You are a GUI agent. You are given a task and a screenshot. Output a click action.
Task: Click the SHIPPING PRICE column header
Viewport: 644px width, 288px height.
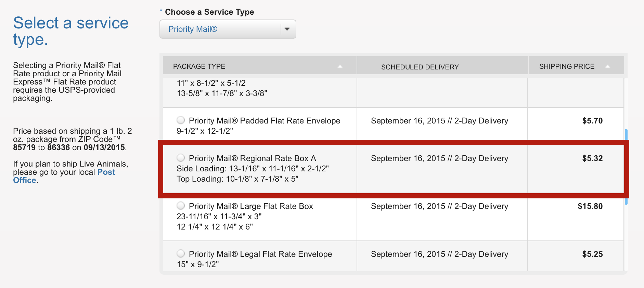point(577,65)
